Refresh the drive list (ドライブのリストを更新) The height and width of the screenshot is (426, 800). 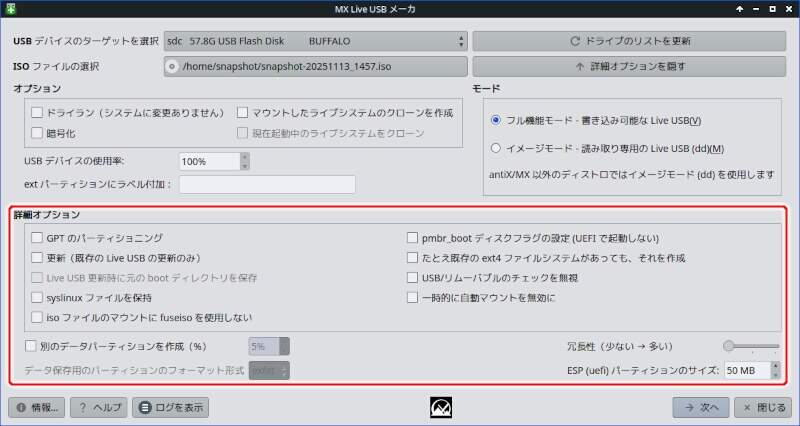[x=629, y=41]
